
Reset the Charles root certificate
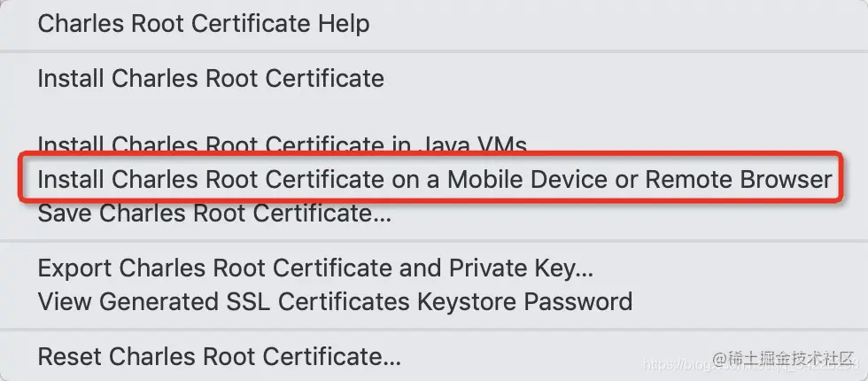219,357
